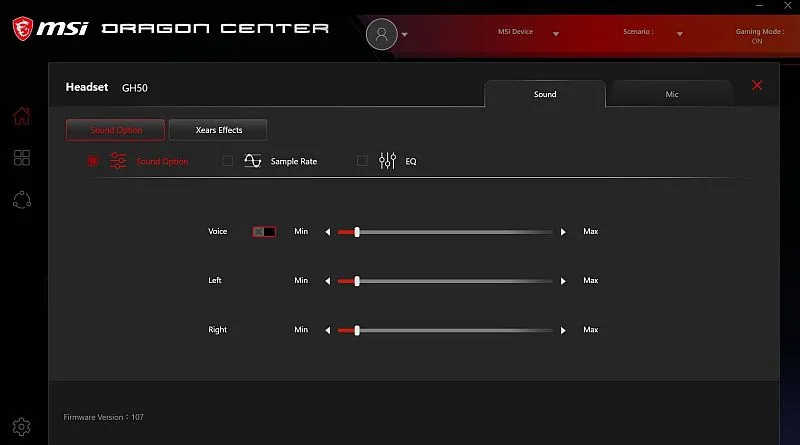Increase Voice level with right arrow
Image resolution: width=800 pixels, height=445 pixels.
[563, 232]
